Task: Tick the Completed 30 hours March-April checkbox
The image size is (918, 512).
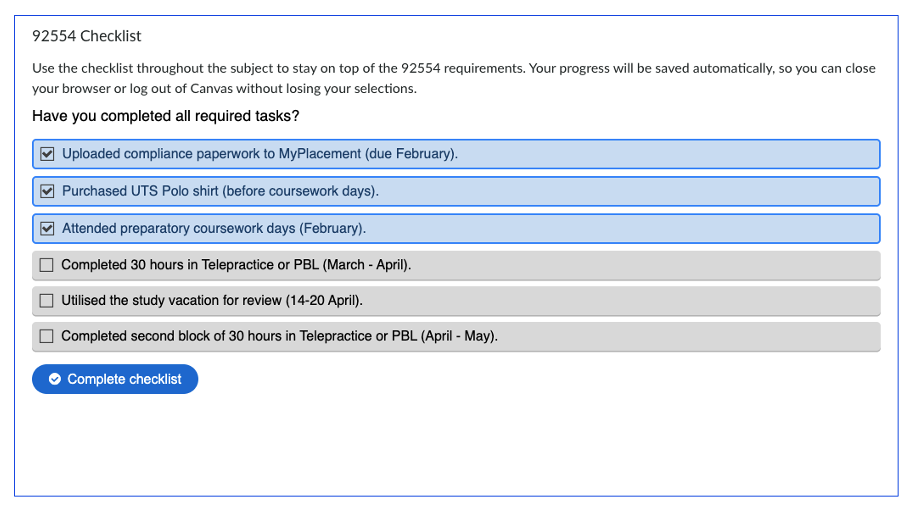Action: coord(47,265)
